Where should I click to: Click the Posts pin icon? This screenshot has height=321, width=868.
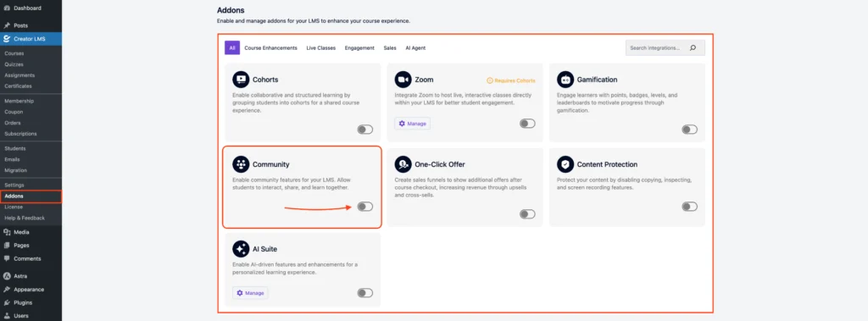point(7,25)
